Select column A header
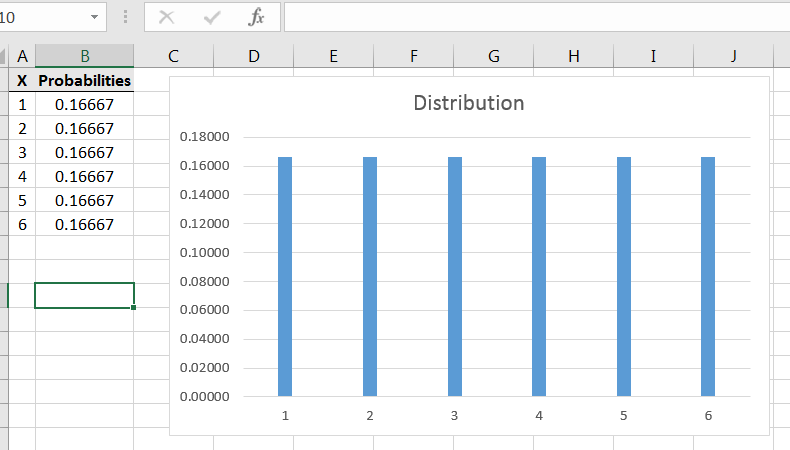The image size is (790, 450). 22,56
